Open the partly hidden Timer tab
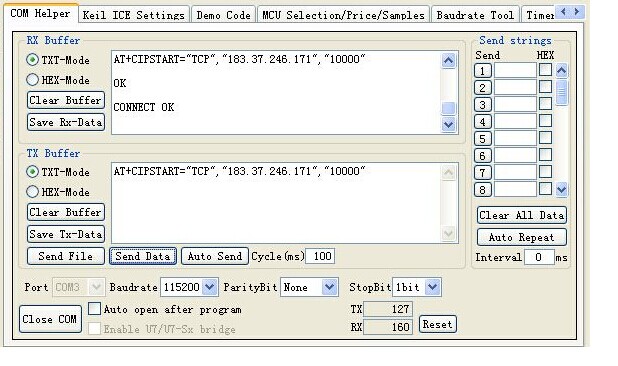Image resolution: width=618 pixels, height=366 pixels. click(x=538, y=15)
